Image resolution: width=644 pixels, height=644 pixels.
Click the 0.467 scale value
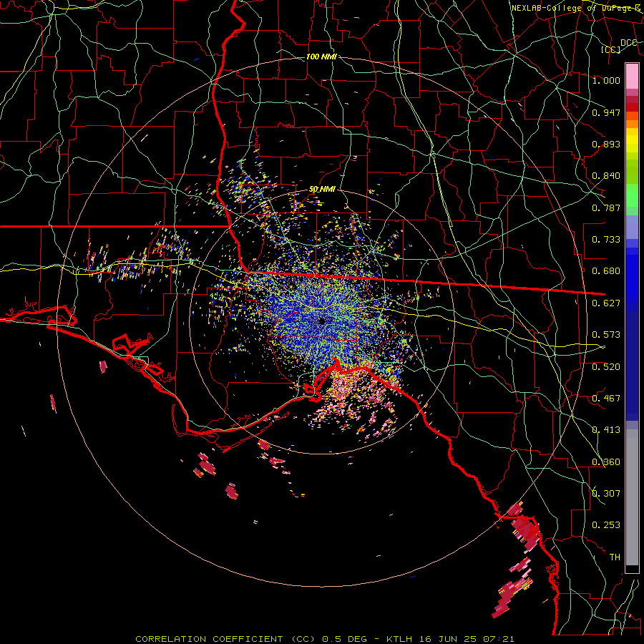click(x=606, y=399)
